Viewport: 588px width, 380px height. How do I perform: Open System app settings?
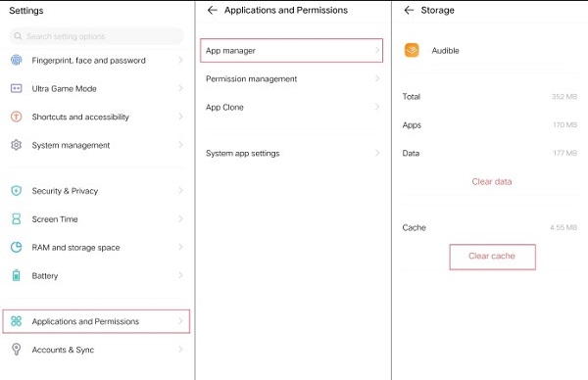tap(292, 153)
